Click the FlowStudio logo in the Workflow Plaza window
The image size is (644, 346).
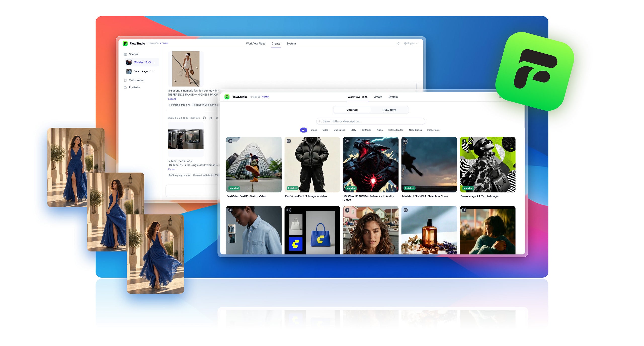pos(227,97)
